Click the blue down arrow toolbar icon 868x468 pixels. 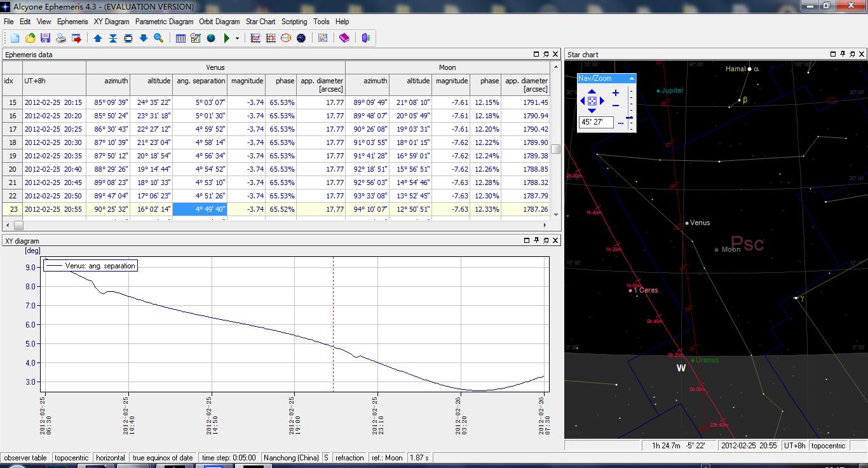(x=144, y=38)
